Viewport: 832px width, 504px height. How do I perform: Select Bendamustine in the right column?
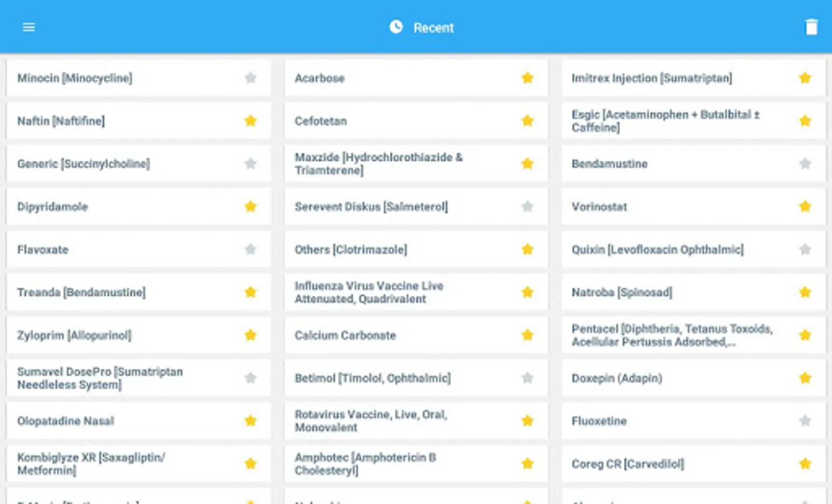694,164
